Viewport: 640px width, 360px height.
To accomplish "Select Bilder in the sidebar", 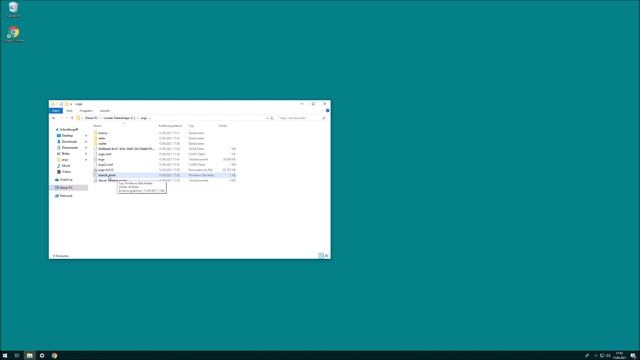I will click(x=65, y=154).
